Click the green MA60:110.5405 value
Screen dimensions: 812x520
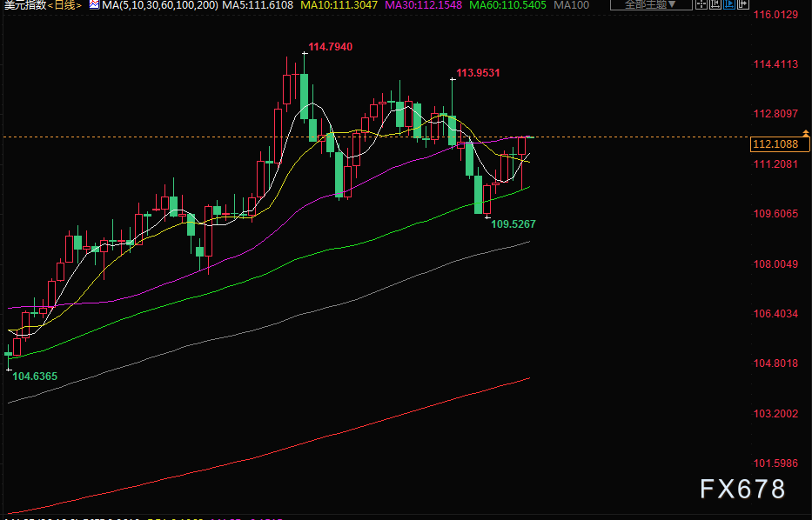(x=507, y=5)
